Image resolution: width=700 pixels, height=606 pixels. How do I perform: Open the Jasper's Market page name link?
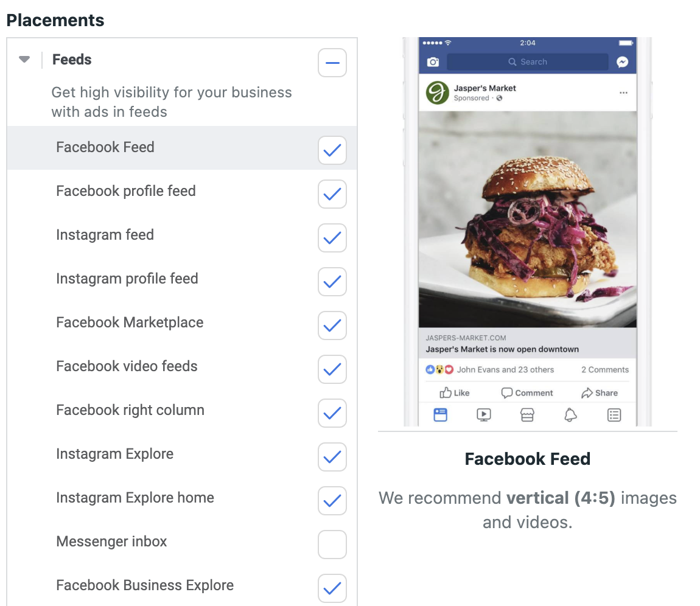coord(485,88)
